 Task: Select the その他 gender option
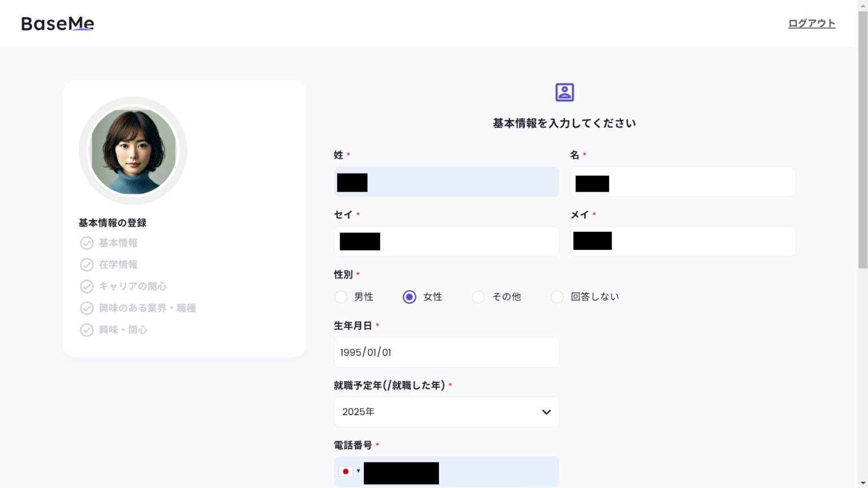pos(479,297)
